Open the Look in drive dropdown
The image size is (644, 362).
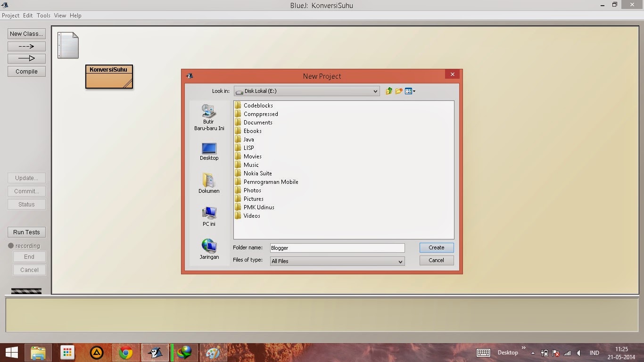tap(306, 91)
